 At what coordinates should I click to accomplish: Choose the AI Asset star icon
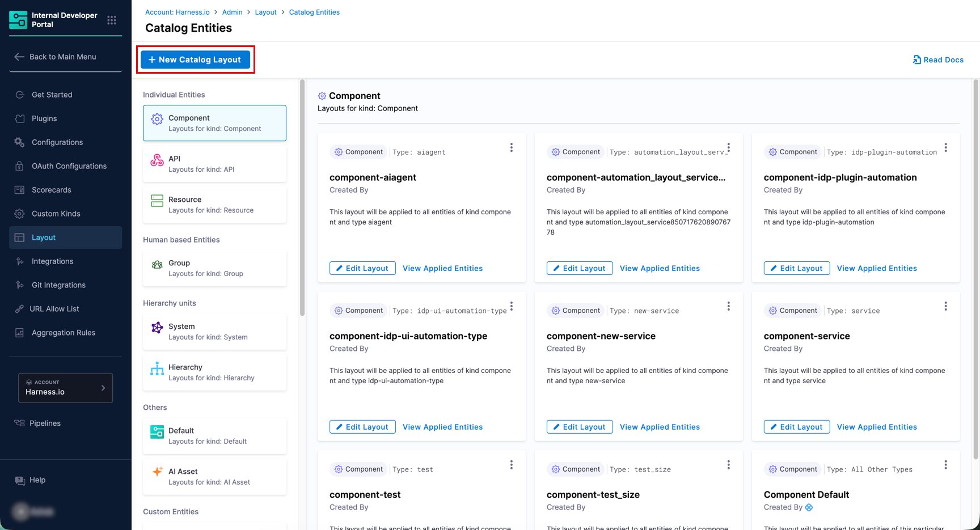(157, 472)
